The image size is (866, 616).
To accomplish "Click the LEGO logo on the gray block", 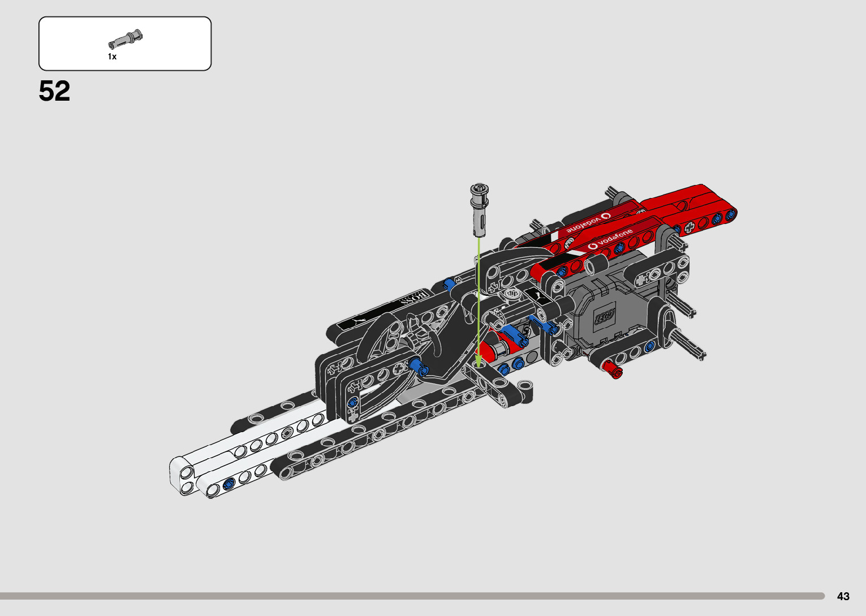I will coord(604,317).
